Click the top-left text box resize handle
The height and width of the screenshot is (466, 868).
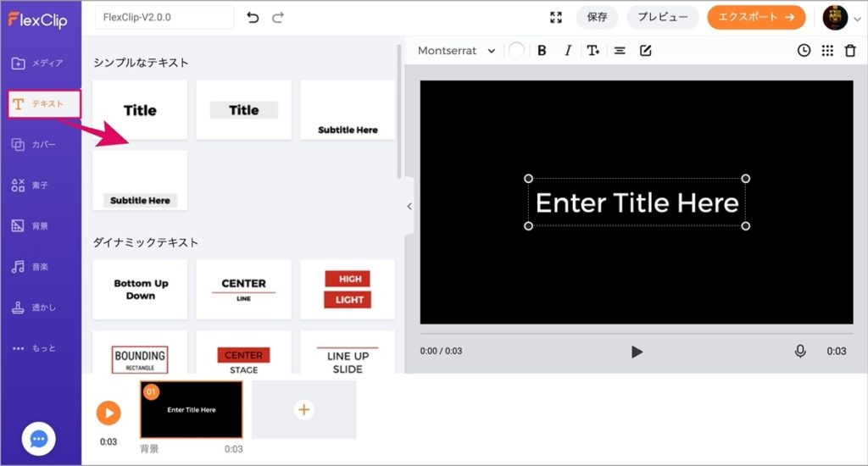529,178
